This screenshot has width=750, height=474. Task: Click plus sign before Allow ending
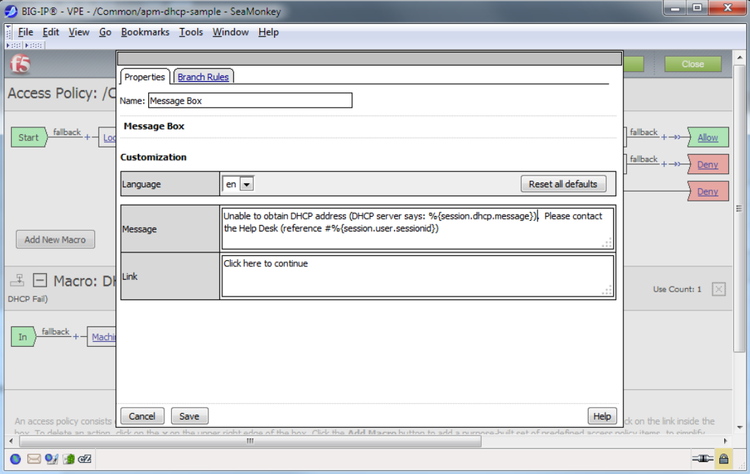(x=664, y=137)
